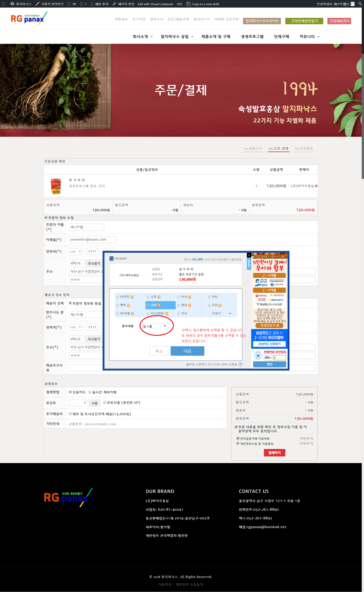Select the 현대 card radio button
The image size is (364, 592).
point(179,305)
